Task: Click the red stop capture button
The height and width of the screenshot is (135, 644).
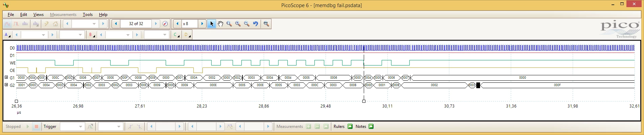Action: tap(37, 127)
